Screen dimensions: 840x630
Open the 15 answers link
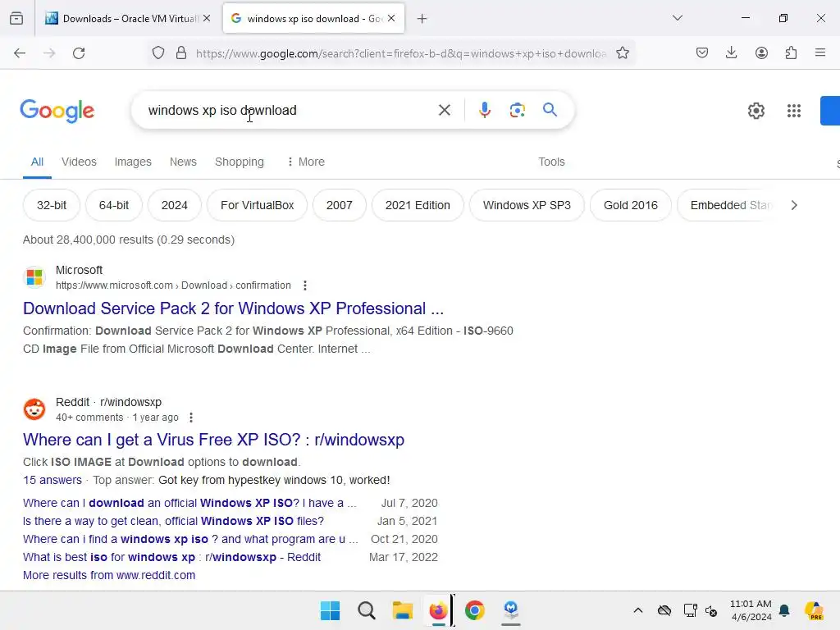coord(52,480)
